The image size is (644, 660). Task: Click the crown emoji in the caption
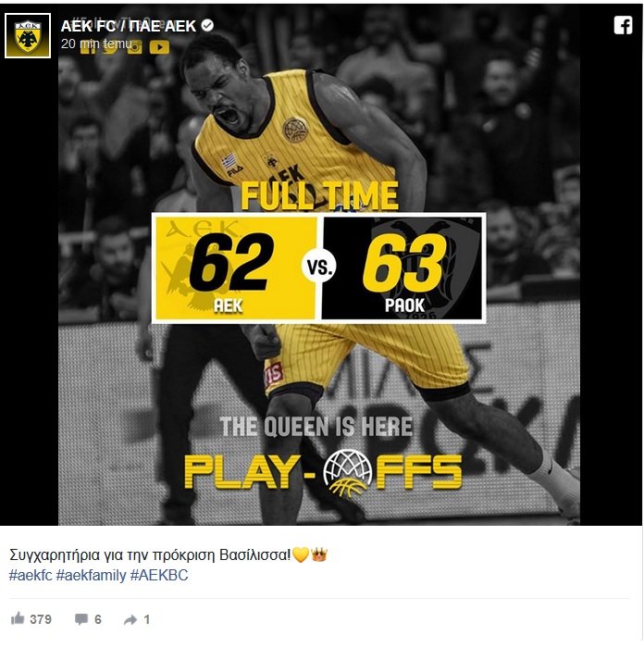pos(319,555)
